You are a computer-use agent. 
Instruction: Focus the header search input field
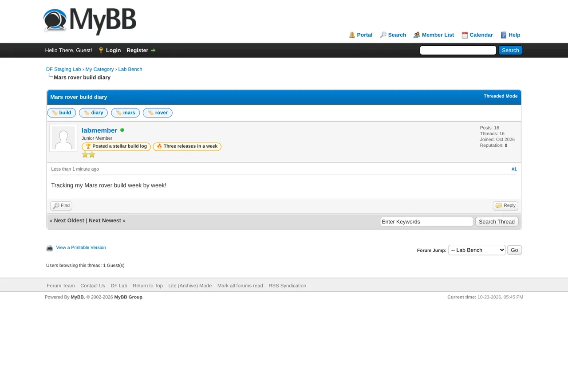pyautogui.click(x=458, y=51)
